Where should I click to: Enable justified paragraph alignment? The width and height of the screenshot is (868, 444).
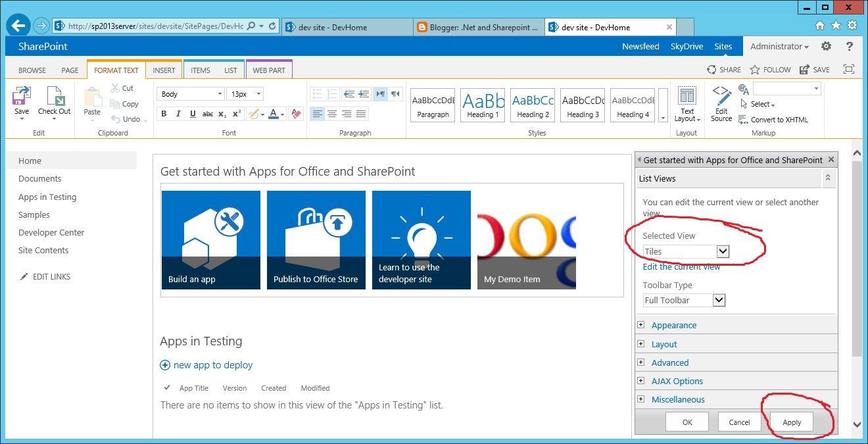[x=360, y=114]
